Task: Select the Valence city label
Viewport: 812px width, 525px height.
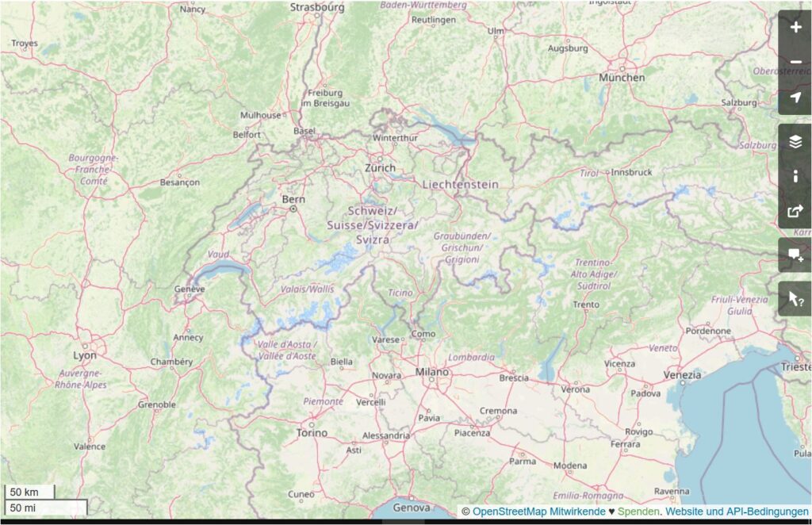Action: coord(89,446)
